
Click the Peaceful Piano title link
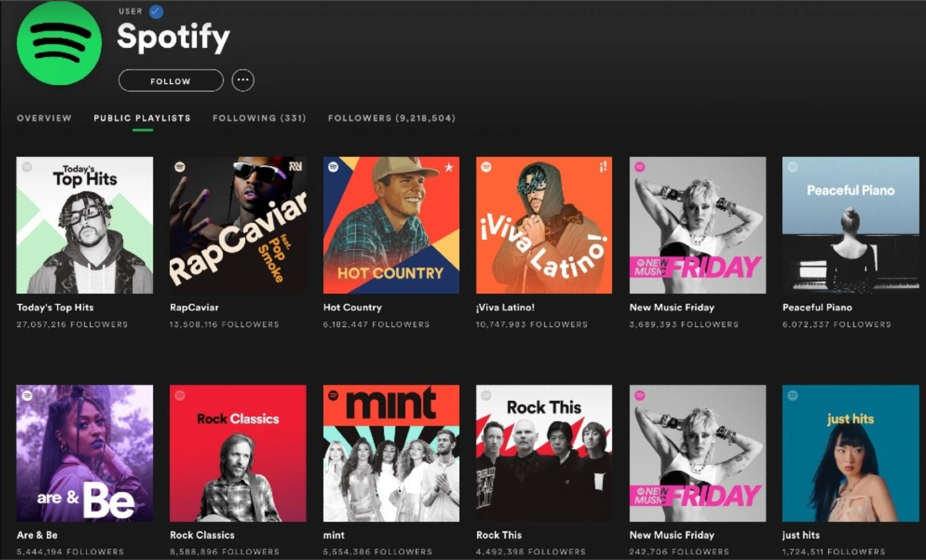(817, 307)
